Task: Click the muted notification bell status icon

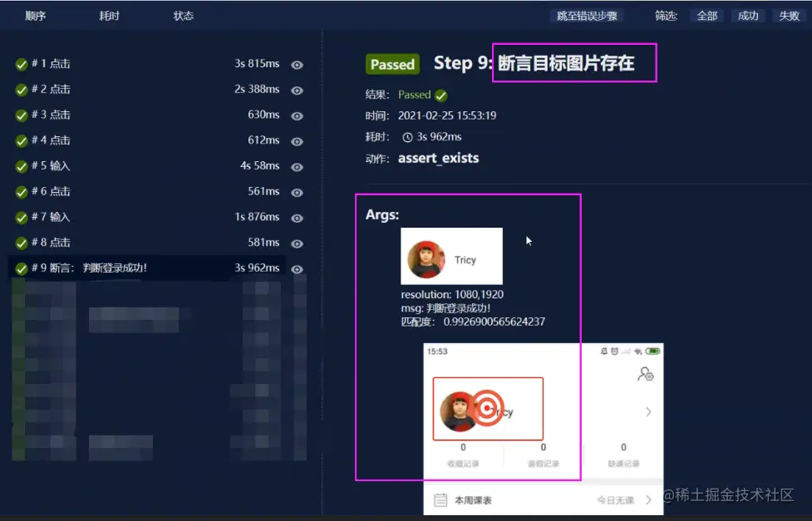Action: click(x=603, y=351)
